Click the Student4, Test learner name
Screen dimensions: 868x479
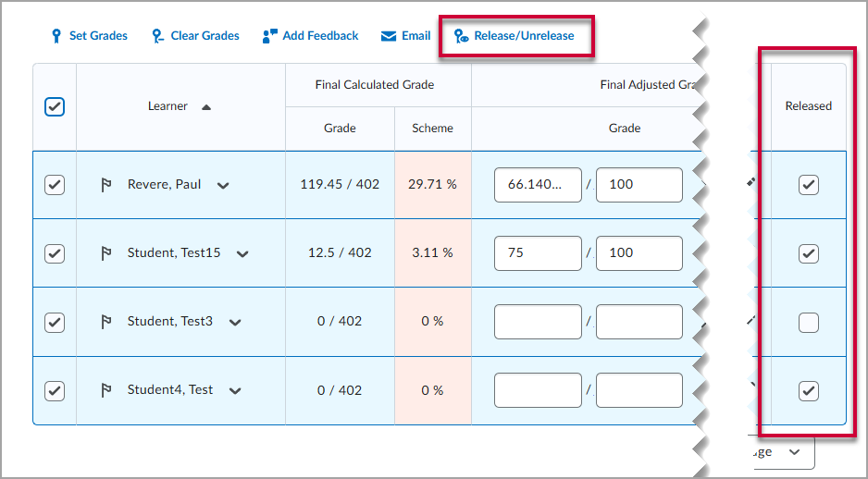tap(170, 390)
